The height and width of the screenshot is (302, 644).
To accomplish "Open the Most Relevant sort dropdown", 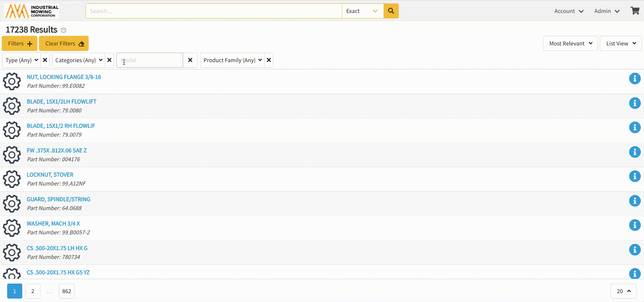I will click(x=570, y=43).
